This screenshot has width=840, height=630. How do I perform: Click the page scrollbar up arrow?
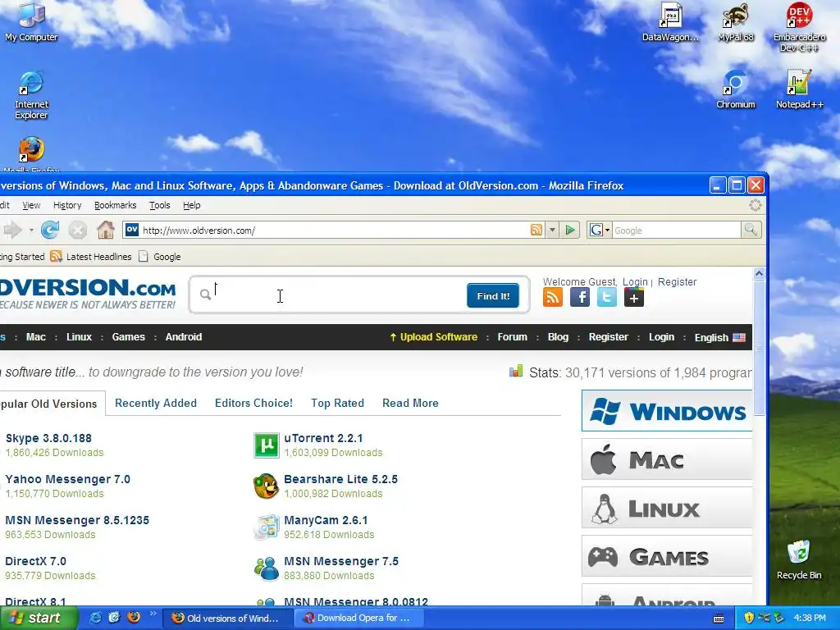coord(759,273)
